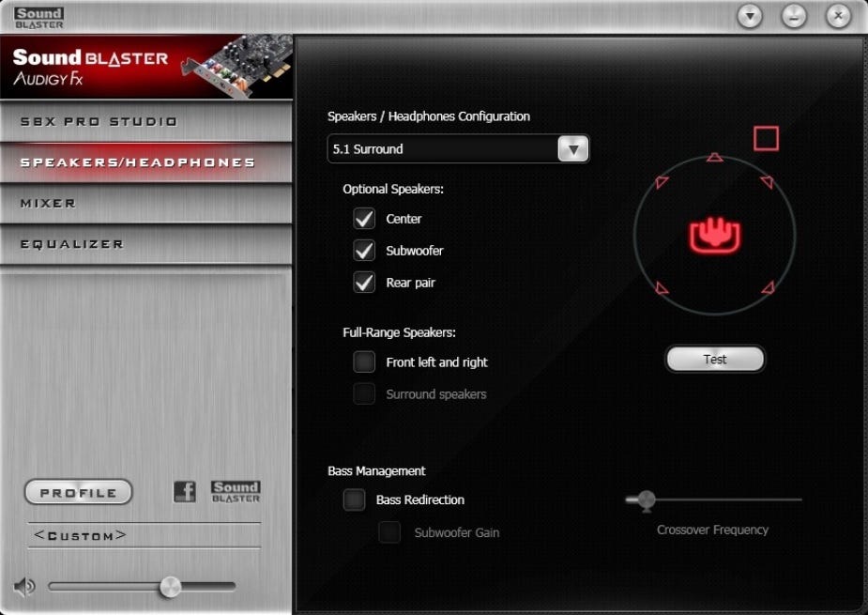This screenshot has width=868, height=615.
Task: Click the Test button
Action: pos(715,359)
